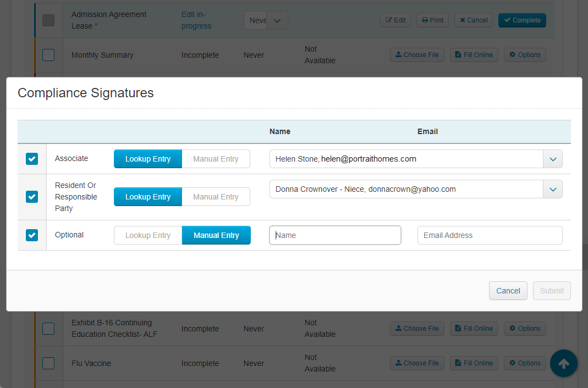588x388 pixels.
Task: Click the Monthly Summary document name
Action: coord(102,55)
